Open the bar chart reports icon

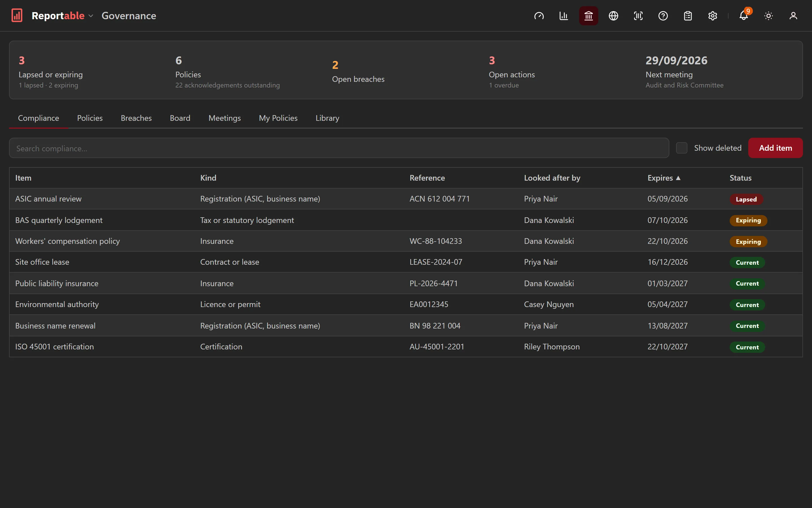click(564, 16)
